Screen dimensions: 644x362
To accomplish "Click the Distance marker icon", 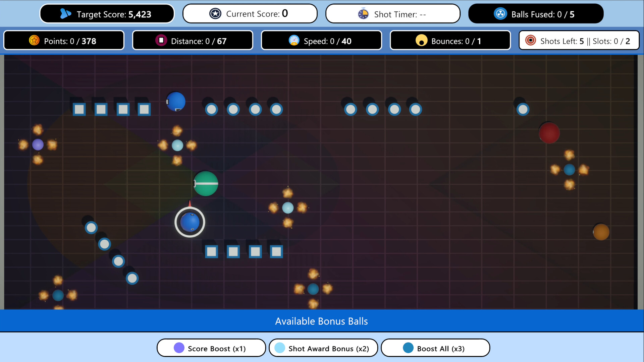I will pyautogui.click(x=161, y=40).
